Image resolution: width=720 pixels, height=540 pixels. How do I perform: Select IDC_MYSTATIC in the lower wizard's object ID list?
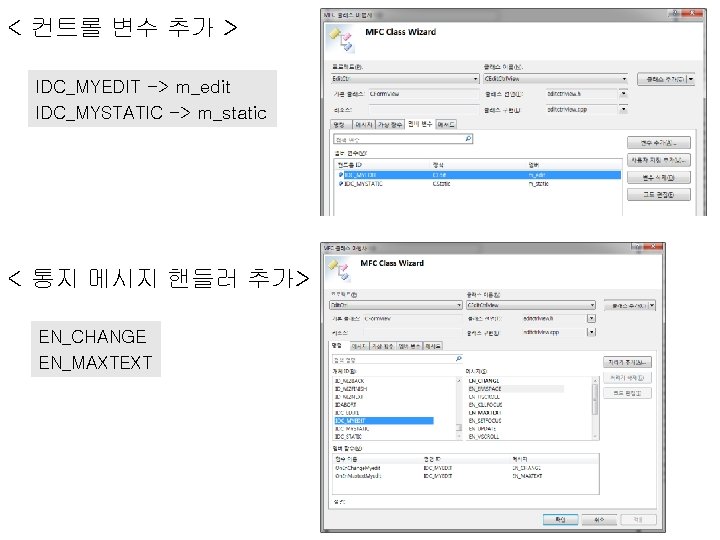pyautogui.click(x=352, y=429)
